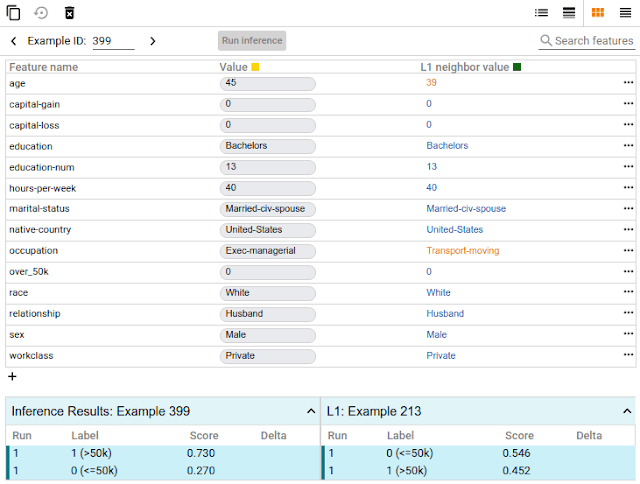Image resolution: width=640 pixels, height=484 pixels.
Task: Click the yellow Value color swatch
Action: (x=256, y=67)
